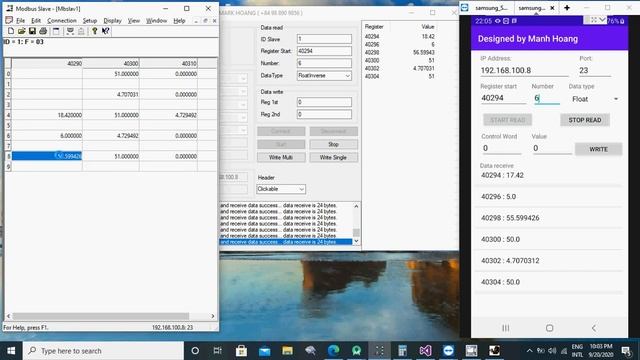The image size is (640, 360).
Task: Open notification center on taskbar
Action: click(626, 351)
